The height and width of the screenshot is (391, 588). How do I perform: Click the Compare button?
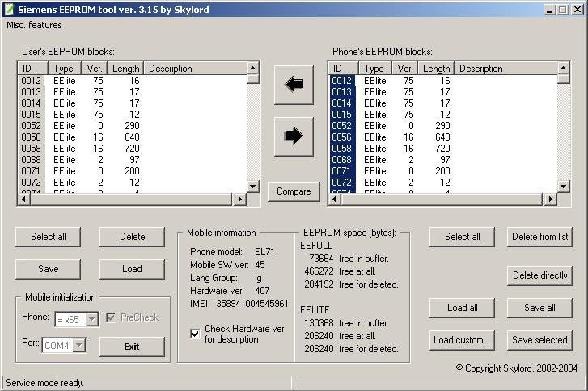point(294,191)
